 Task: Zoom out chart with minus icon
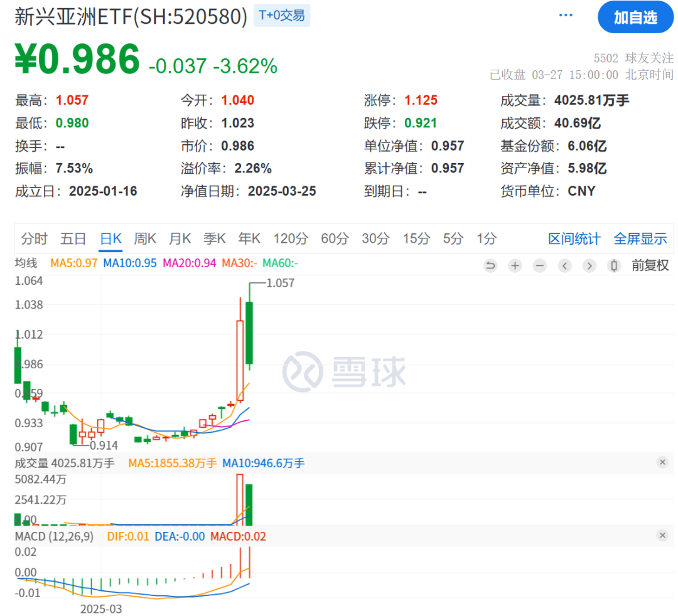tap(540, 265)
